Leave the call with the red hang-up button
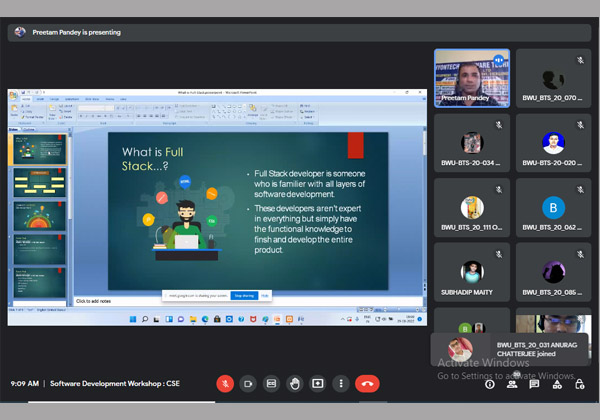 (368, 383)
